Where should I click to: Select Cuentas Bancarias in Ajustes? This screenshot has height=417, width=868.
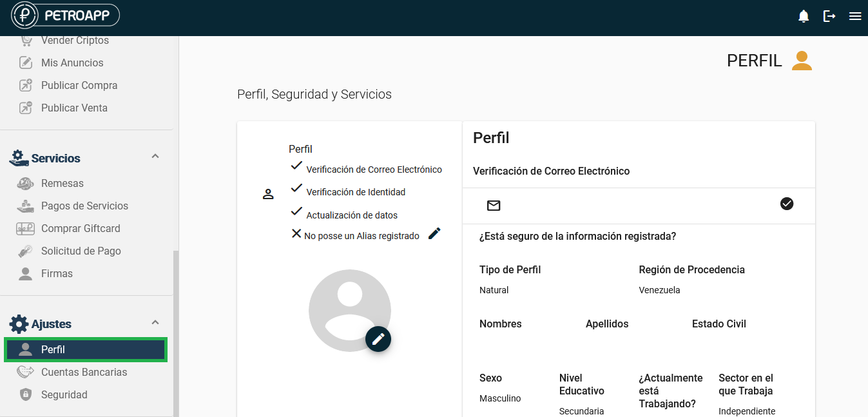tap(84, 373)
